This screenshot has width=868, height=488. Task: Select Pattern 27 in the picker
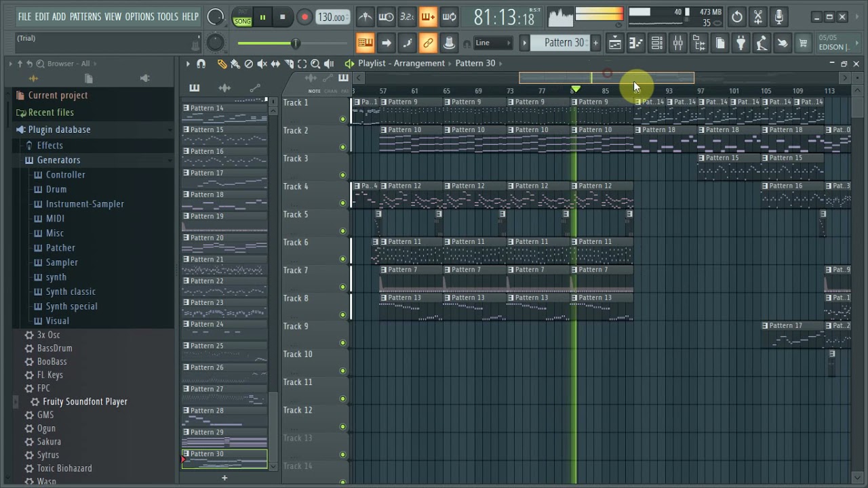point(224,395)
